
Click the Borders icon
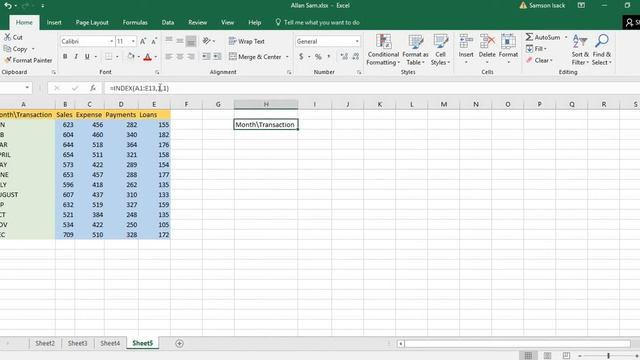(108, 57)
